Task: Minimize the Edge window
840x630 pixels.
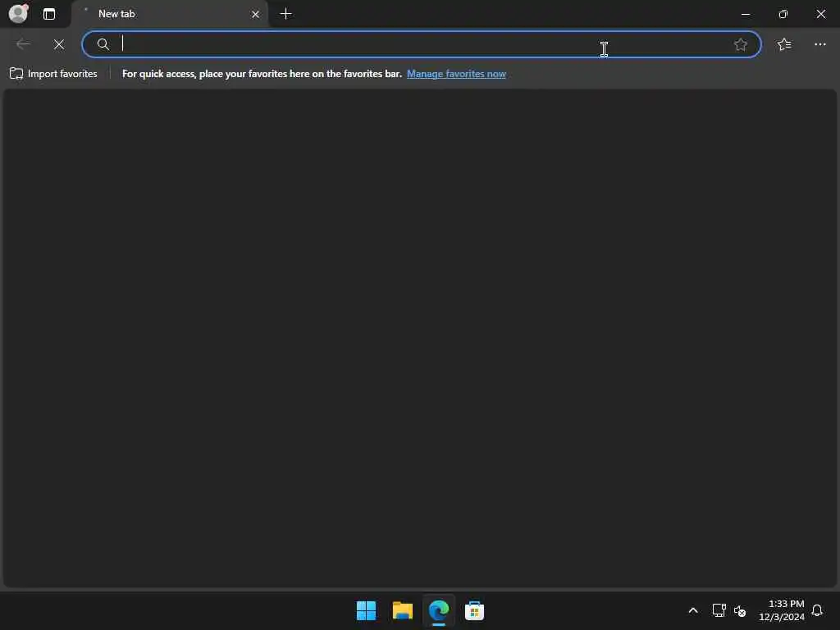Action: [x=745, y=14]
